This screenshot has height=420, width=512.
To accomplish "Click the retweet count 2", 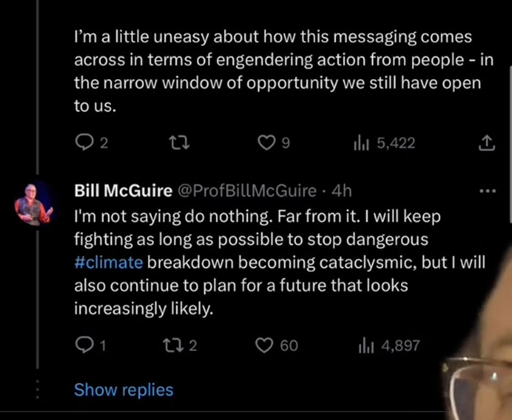I will [x=193, y=345].
